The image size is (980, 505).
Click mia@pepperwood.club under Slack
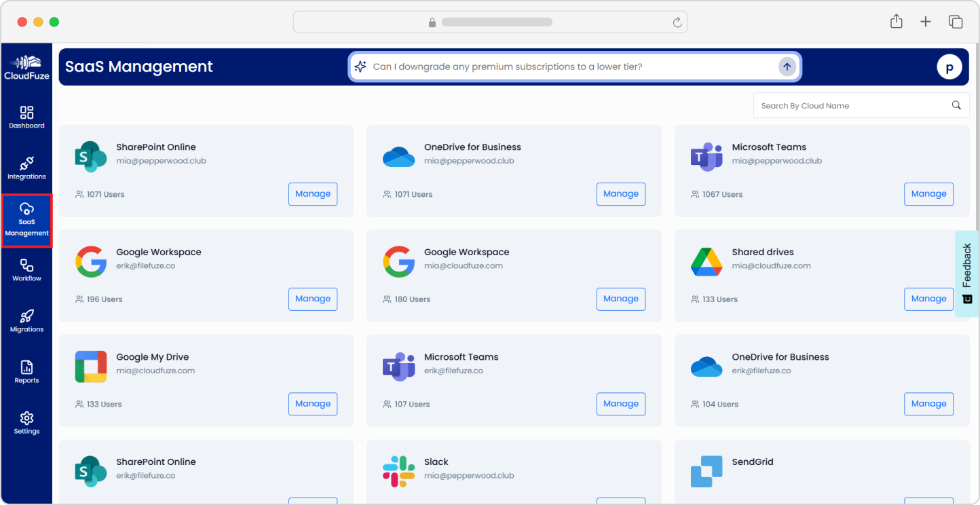click(469, 476)
